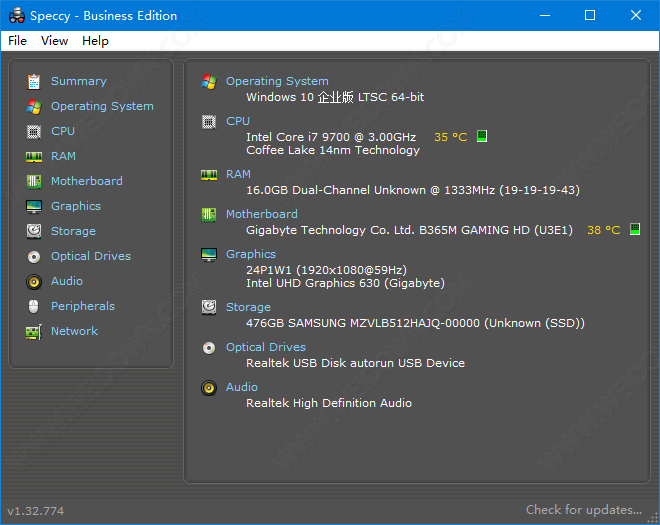
Task: Click the motherboard temperature graph indicator
Action: coord(635,229)
